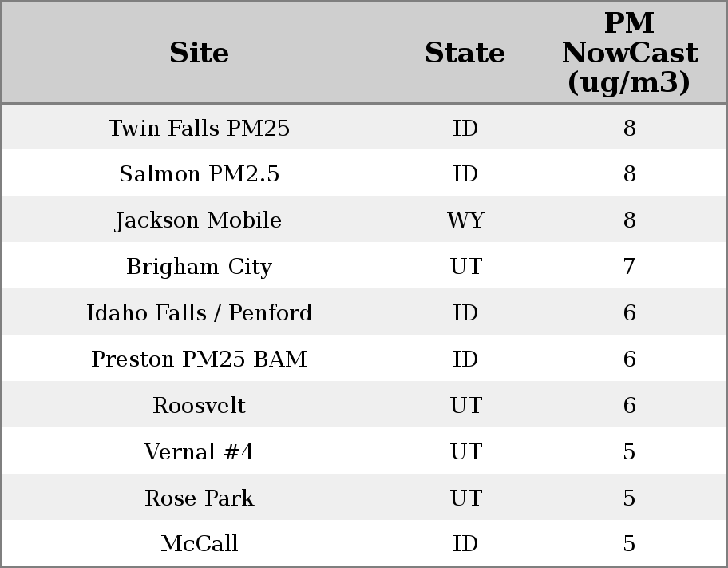Screen dimensions: 728x568
Task: Click the State column header
Action: [465, 54]
